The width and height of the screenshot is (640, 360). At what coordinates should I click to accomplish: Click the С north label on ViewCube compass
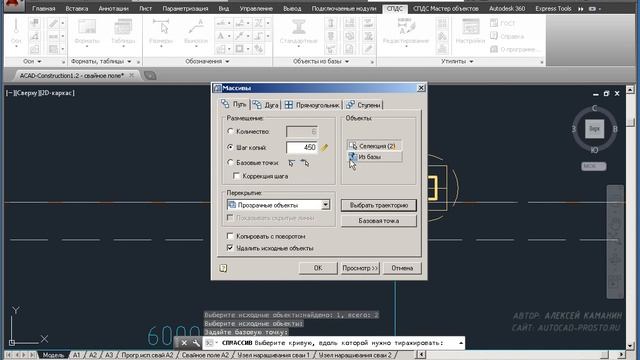[x=594, y=108]
